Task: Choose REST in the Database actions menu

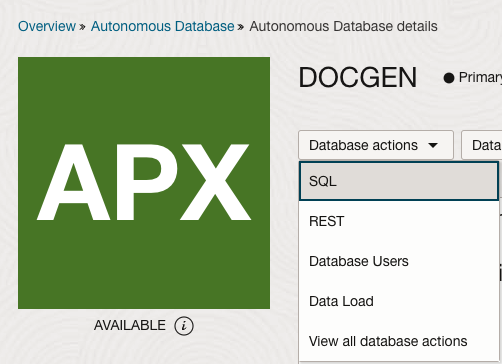Action: tap(399, 221)
